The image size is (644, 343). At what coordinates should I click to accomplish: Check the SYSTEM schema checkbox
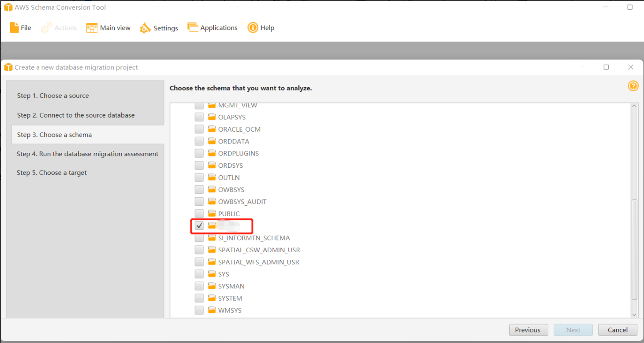point(199,298)
